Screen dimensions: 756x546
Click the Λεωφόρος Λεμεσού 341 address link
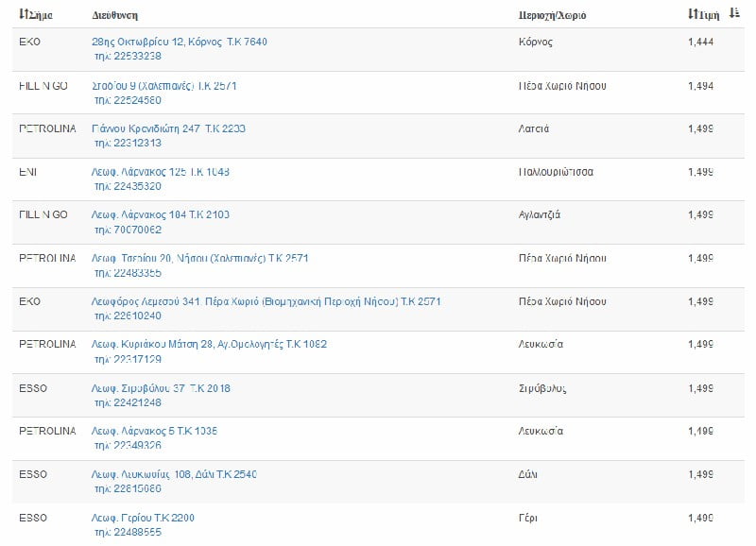(x=266, y=301)
